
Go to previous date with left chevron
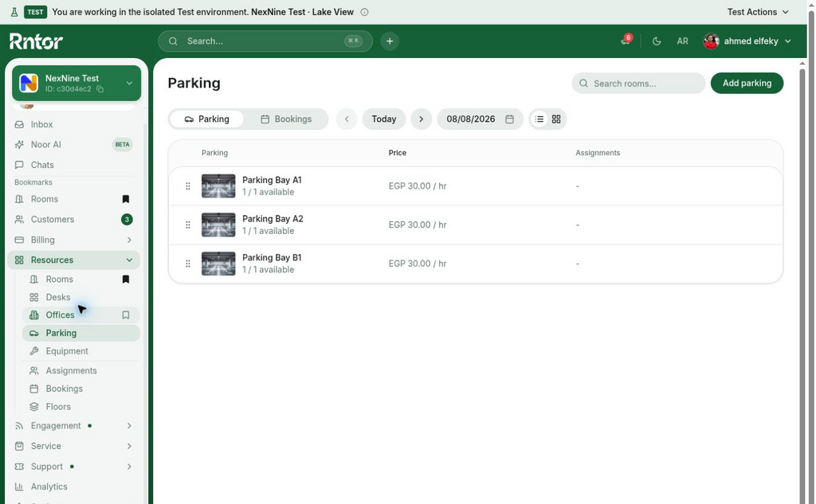pyautogui.click(x=347, y=119)
